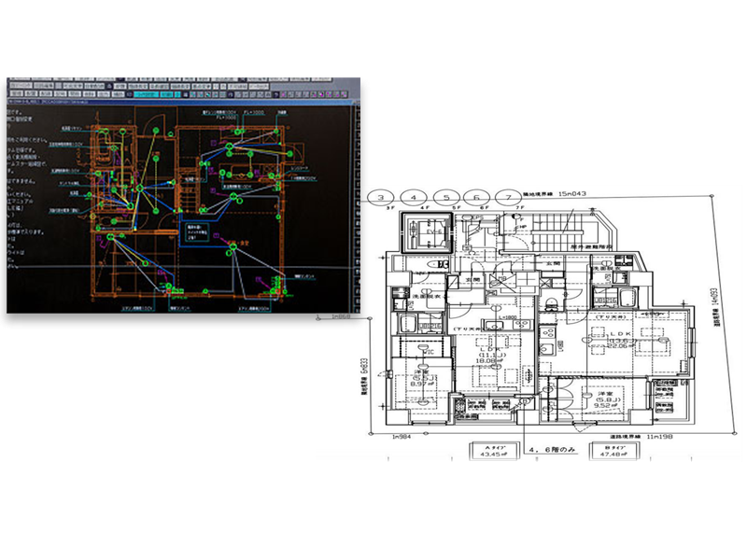This screenshot has width=747, height=560.
Task: Click the 6m833 vertical dimension
Action: (x=364, y=367)
